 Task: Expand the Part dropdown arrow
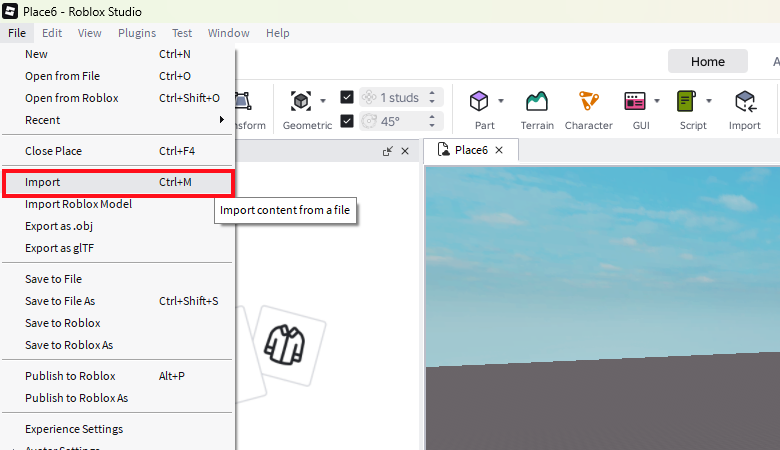tap(501, 101)
